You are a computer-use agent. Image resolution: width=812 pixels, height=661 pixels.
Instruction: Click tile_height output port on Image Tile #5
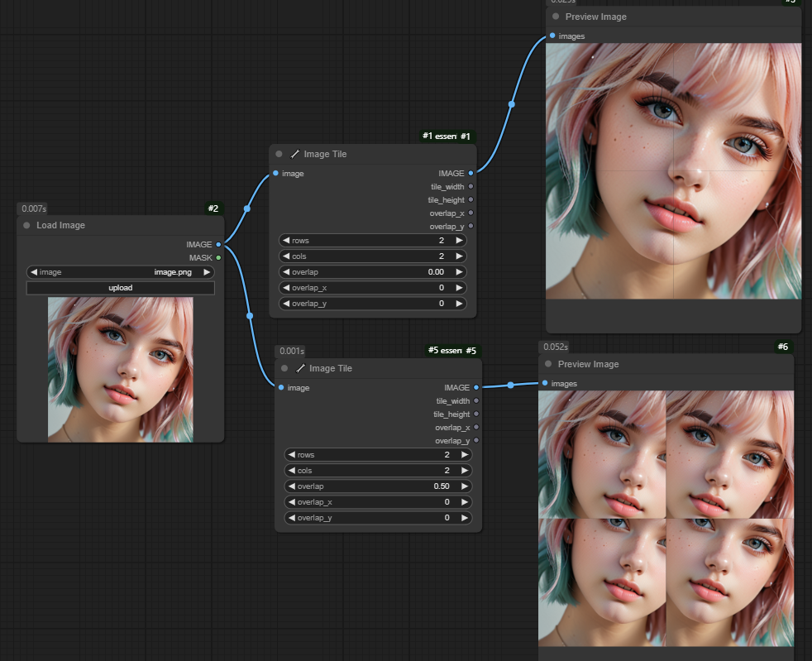pos(476,414)
